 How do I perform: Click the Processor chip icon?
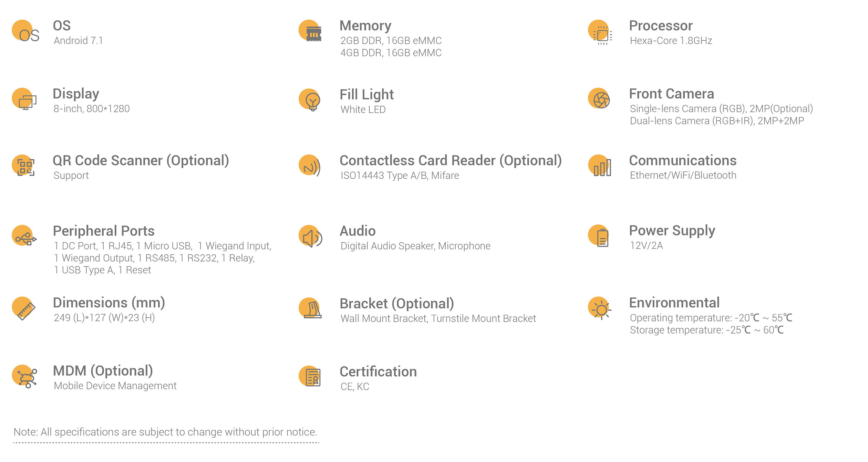tap(600, 32)
